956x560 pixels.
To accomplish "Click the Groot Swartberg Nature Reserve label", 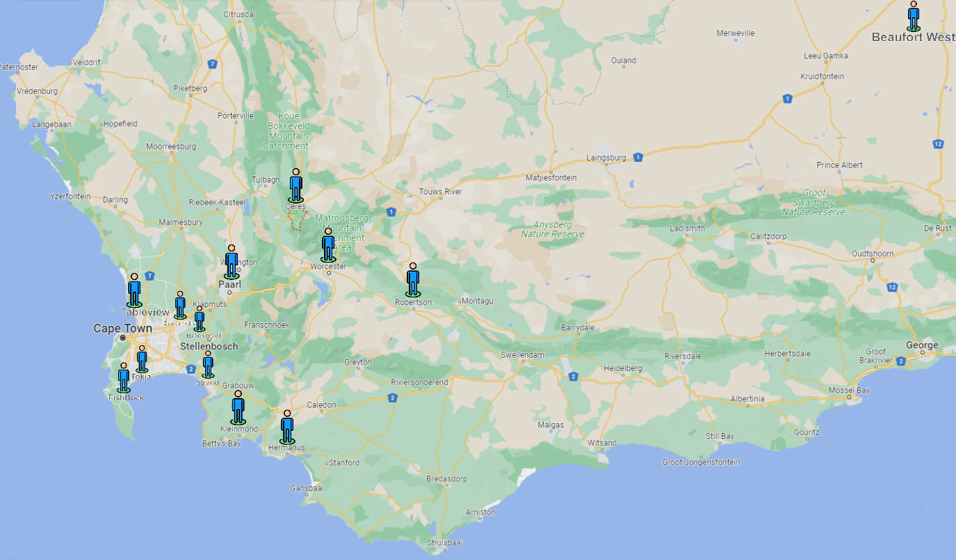I will tap(813, 202).
